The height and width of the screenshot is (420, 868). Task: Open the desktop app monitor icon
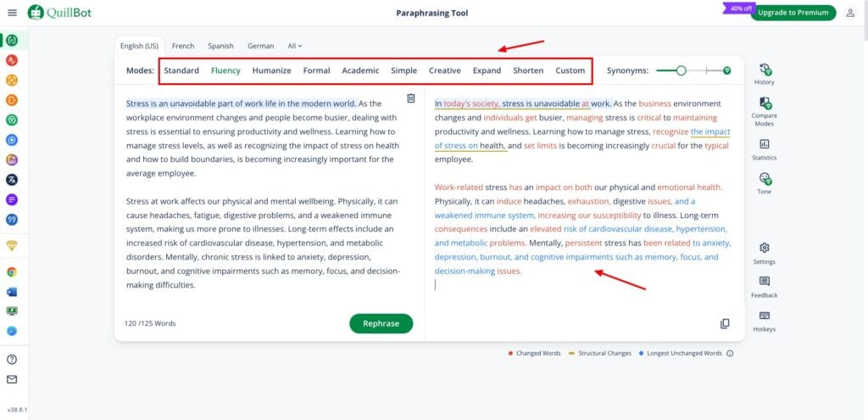point(12,311)
